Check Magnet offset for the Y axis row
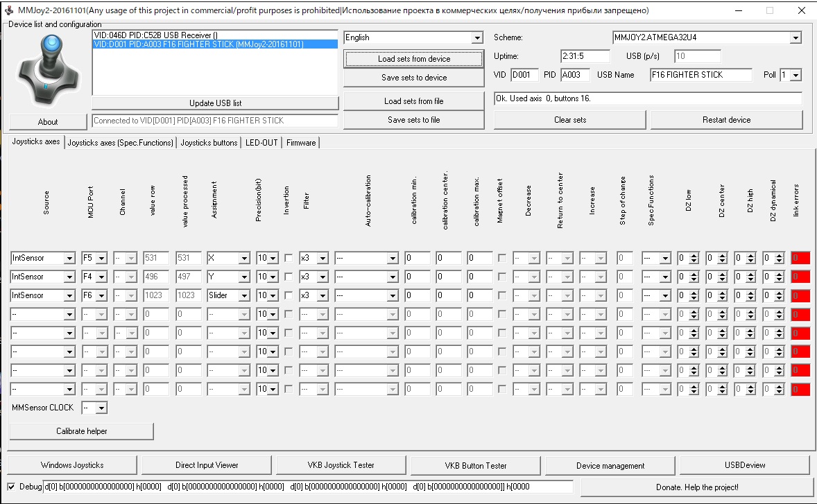This screenshot has width=817, height=504. click(501, 277)
